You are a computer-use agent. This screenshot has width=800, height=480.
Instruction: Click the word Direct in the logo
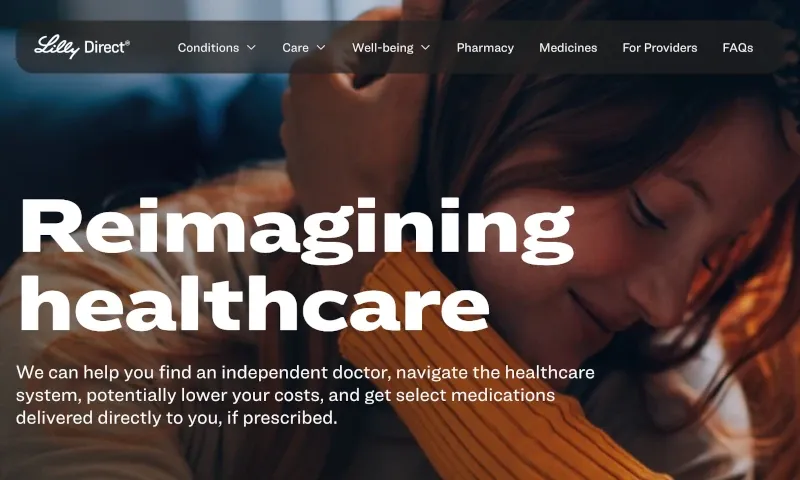pyautogui.click(x=106, y=47)
